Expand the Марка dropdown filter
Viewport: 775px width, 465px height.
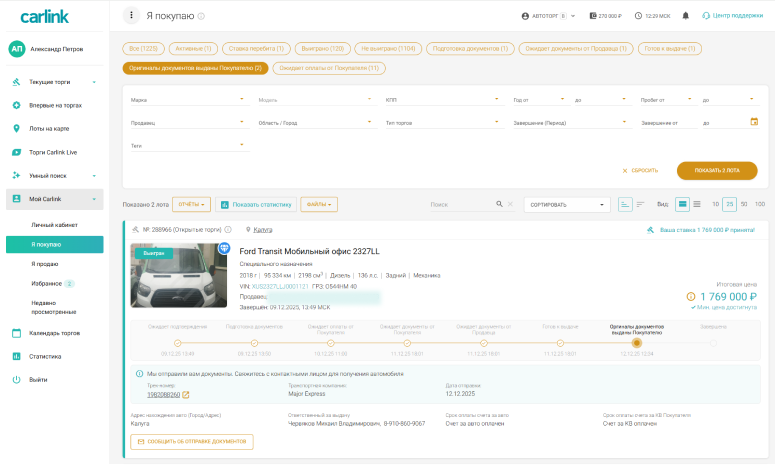188,100
